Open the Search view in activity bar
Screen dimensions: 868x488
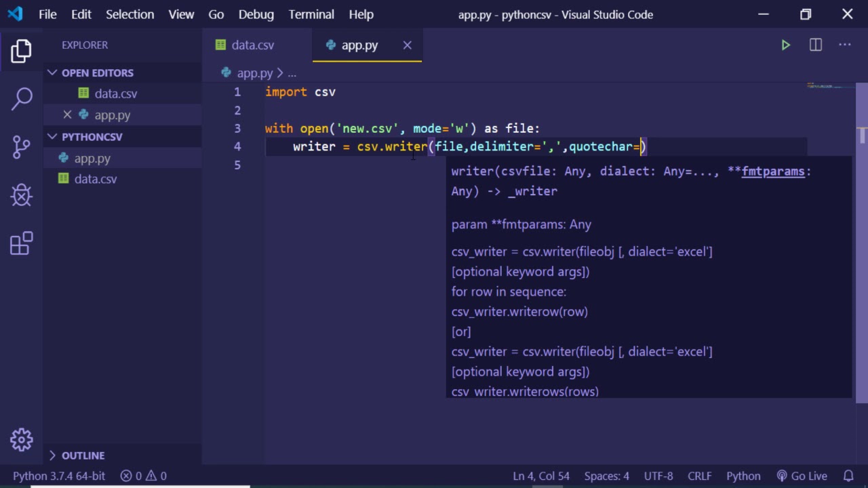click(21, 98)
